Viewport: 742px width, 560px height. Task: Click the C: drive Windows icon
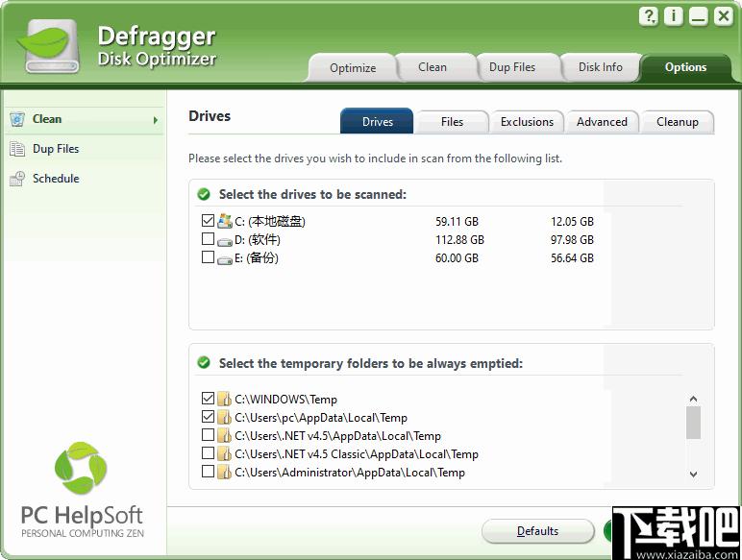[x=225, y=221]
